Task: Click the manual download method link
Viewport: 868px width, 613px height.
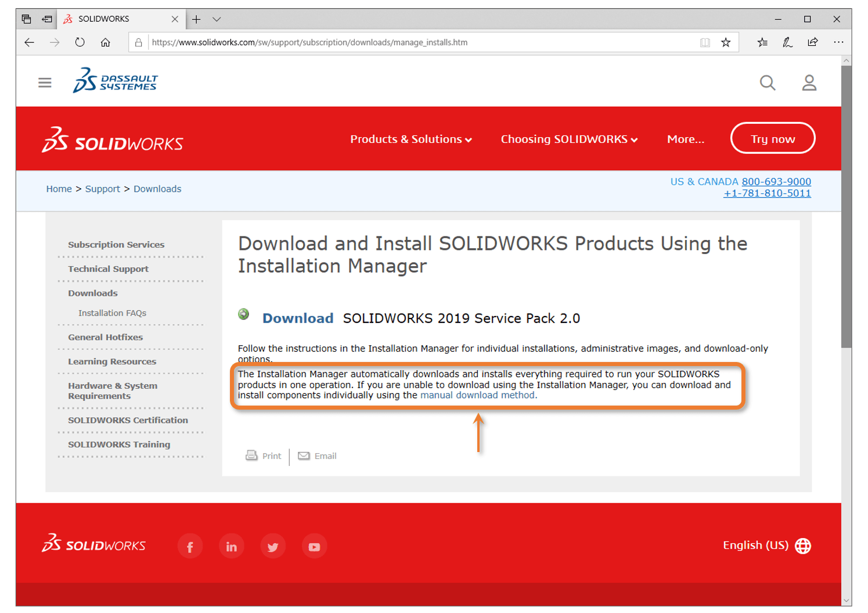Action: point(478,395)
